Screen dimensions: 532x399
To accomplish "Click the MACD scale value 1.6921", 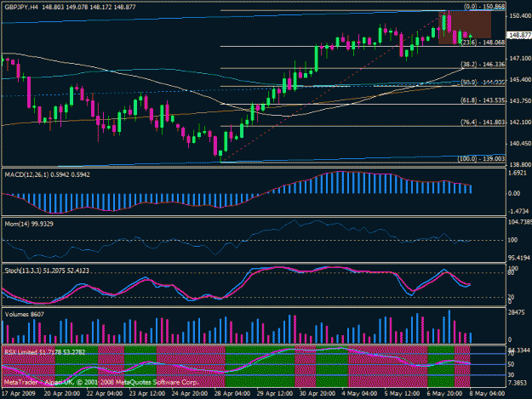I will [518, 174].
